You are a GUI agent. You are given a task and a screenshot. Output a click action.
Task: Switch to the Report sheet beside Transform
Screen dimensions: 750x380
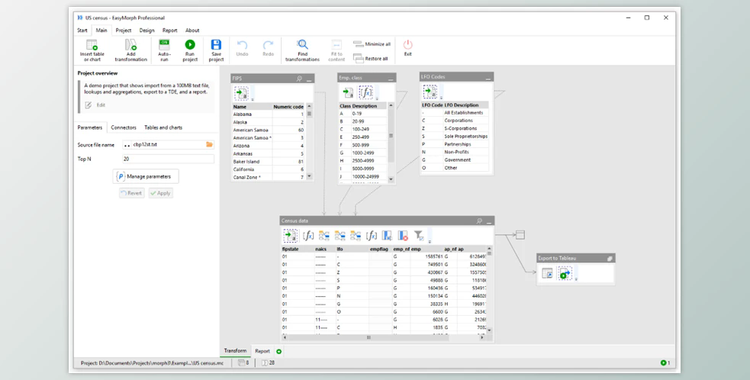(262, 351)
